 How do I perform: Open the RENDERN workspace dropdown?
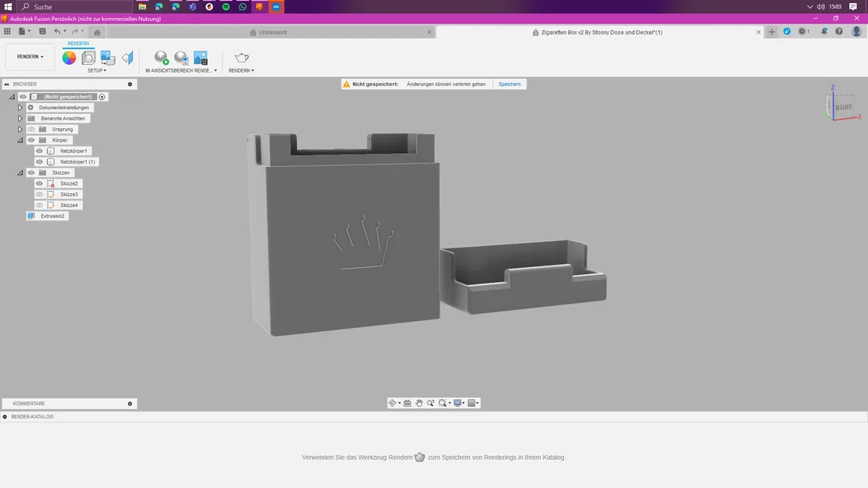tap(30, 56)
